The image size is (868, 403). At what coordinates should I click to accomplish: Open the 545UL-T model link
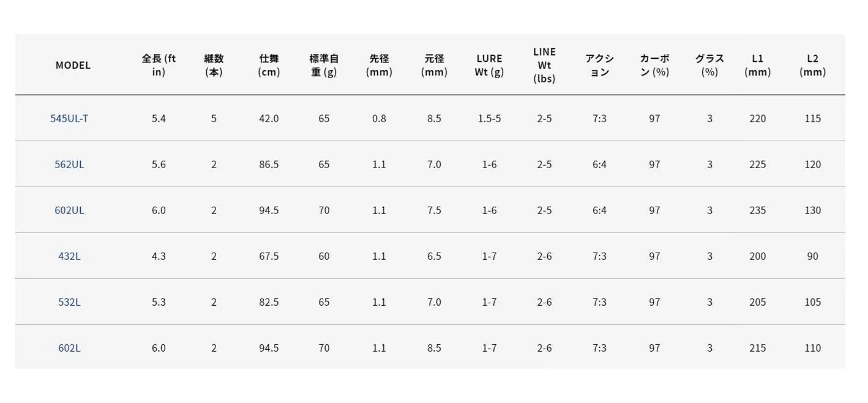(69, 119)
